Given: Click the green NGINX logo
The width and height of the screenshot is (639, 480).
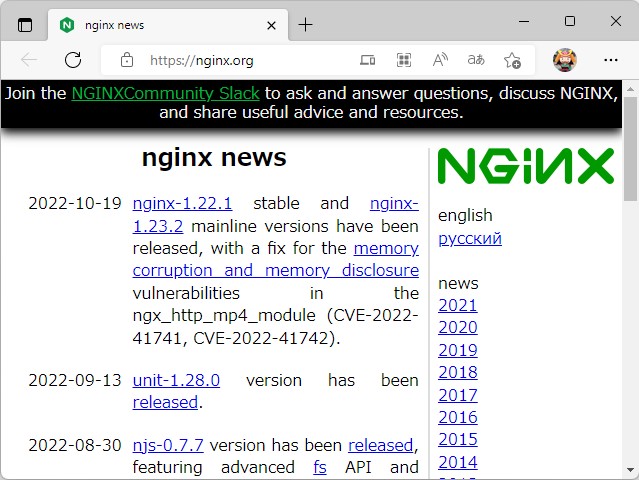Looking at the screenshot, I should 526,166.
